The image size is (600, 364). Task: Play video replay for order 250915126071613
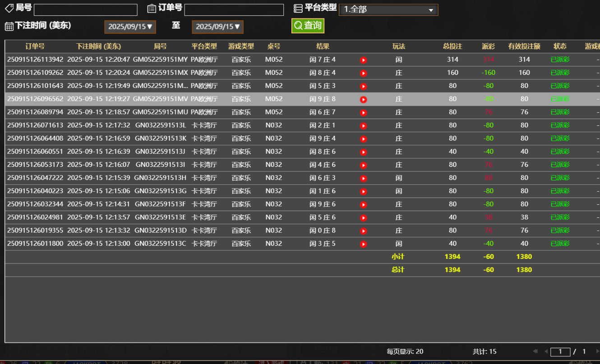point(364,126)
